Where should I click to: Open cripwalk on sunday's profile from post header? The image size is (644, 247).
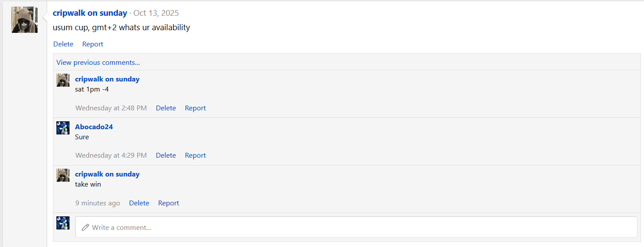[90, 13]
